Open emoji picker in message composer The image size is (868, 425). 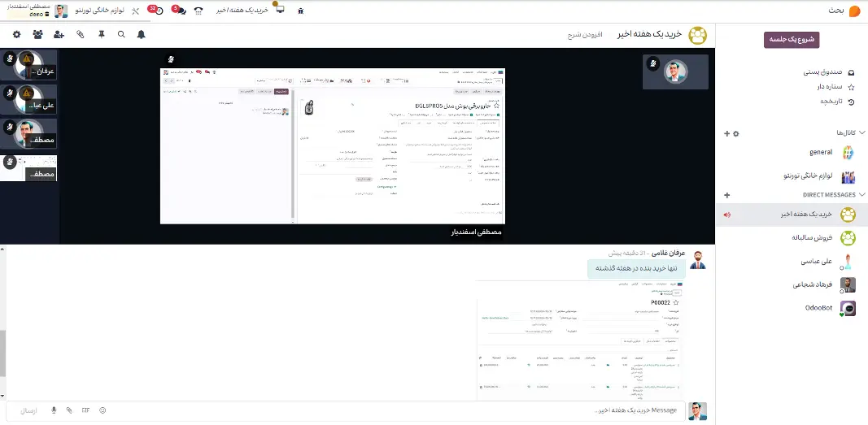[x=103, y=410]
